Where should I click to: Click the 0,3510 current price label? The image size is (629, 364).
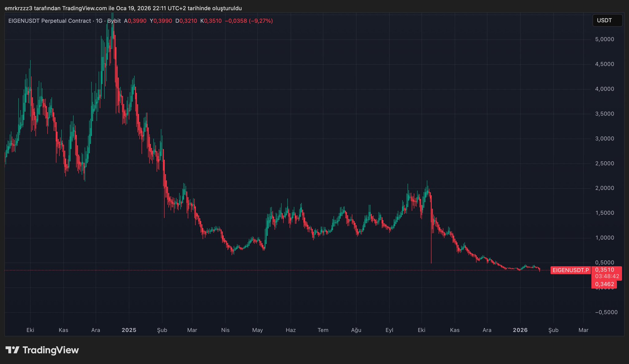[x=604, y=270]
